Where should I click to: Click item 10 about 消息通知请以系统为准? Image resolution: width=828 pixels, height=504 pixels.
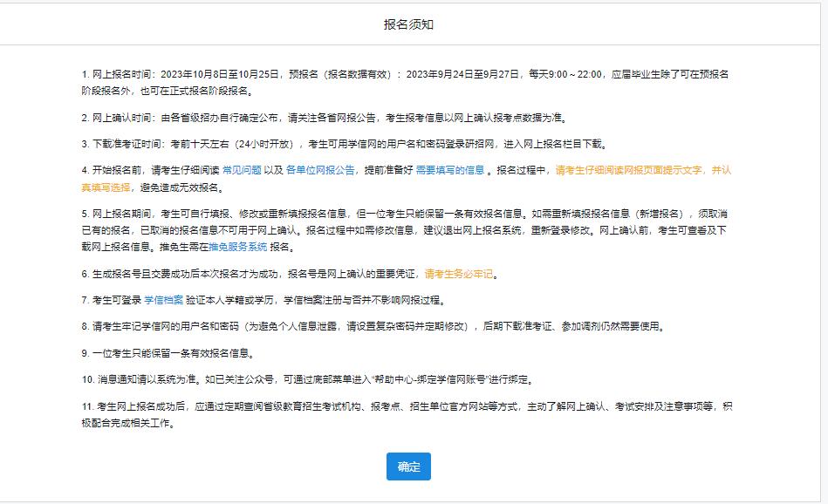pos(305,379)
